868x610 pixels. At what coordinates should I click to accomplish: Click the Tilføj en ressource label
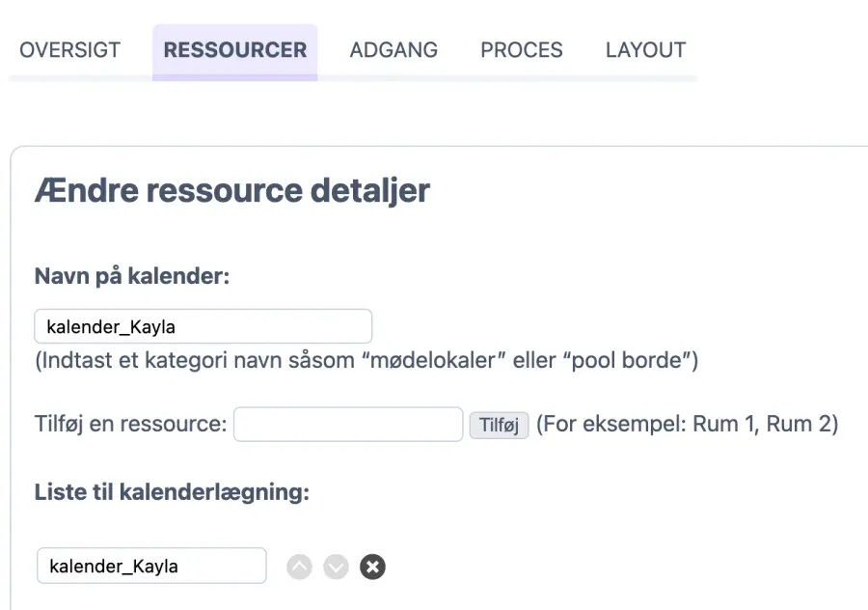(130, 425)
